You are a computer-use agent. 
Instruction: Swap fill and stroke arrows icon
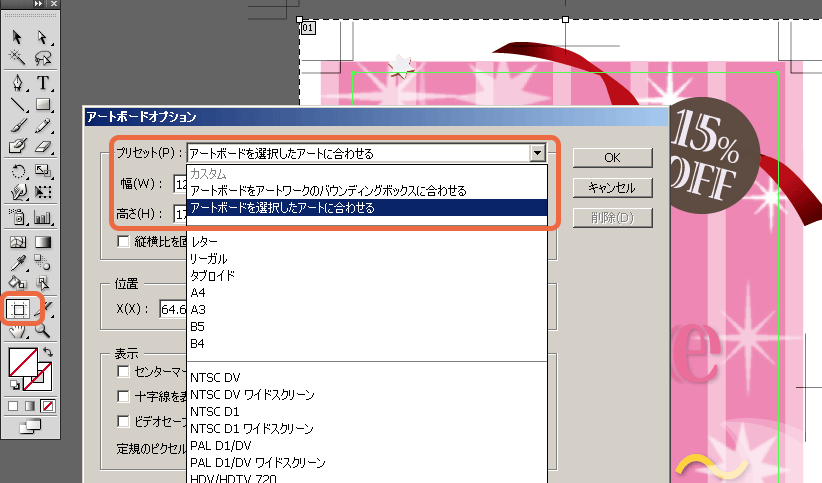point(48,352)
